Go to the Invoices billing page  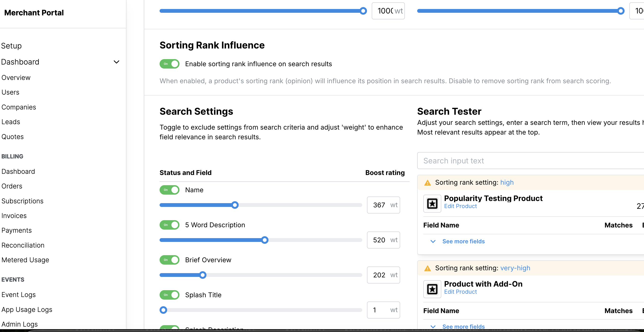click(14, 216)
